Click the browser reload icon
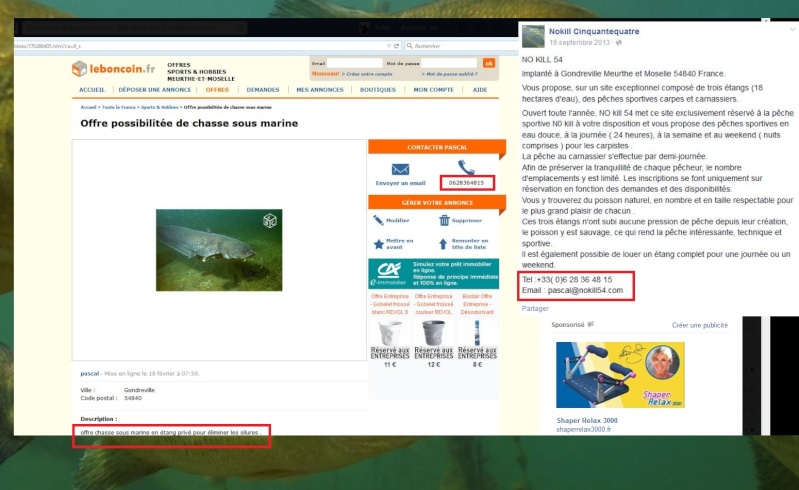799x490 pixels. [x=396, y=46]
